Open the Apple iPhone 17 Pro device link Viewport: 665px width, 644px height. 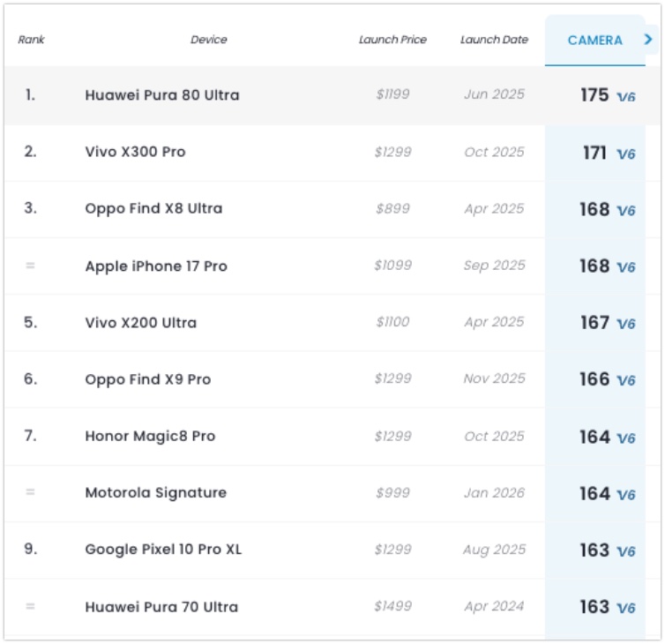tap(156, 266)
